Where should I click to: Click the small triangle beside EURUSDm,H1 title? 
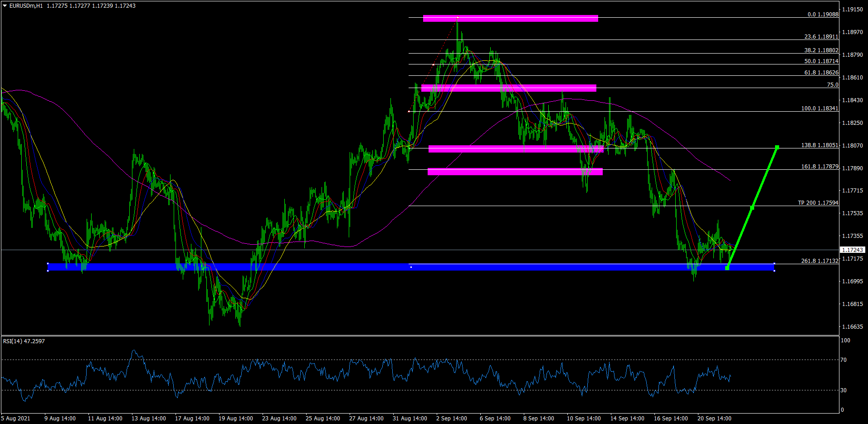5,6
